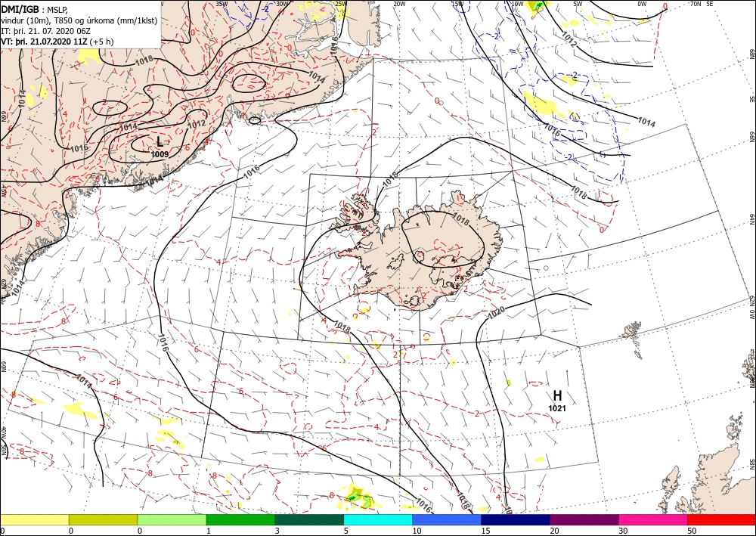Screen dimensions: 756x536
Task: Click the 'IT: þri. 21. 07. 2020 06Z' line
Action: point(45,31)
